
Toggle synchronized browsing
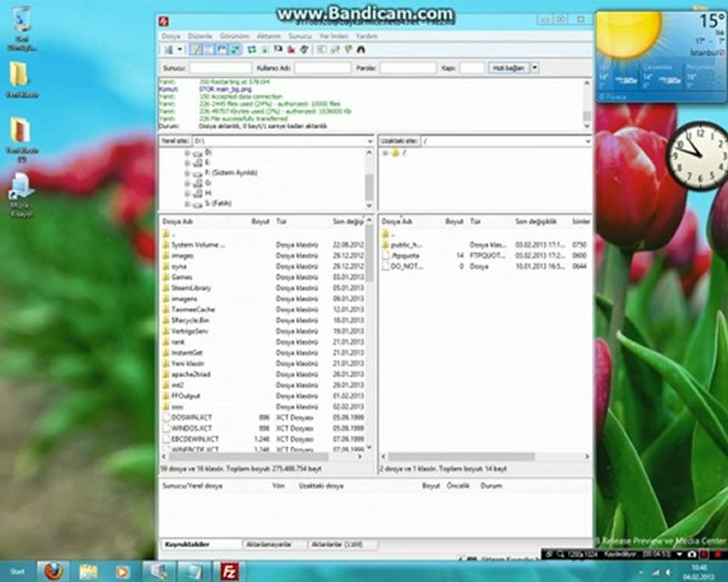(x=347, y=49)
